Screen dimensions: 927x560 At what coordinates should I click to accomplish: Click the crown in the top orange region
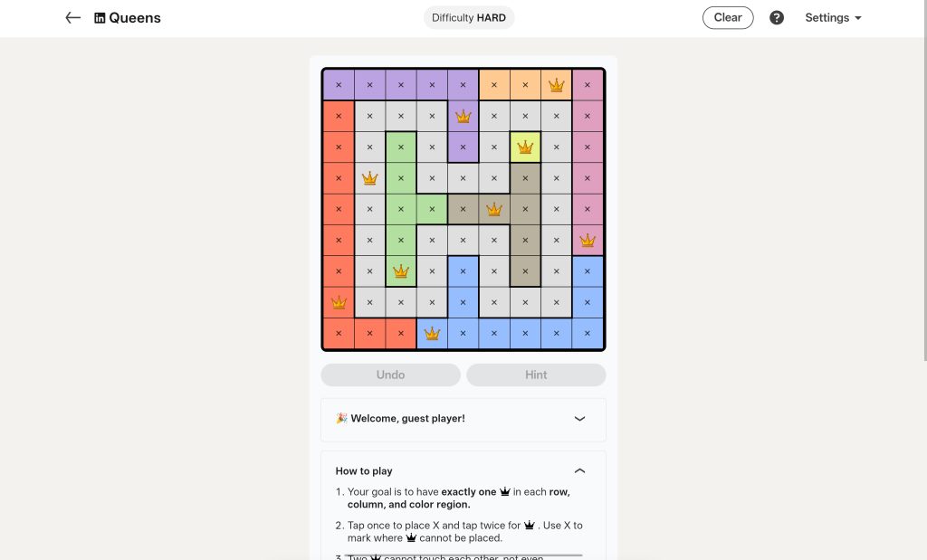556,84
